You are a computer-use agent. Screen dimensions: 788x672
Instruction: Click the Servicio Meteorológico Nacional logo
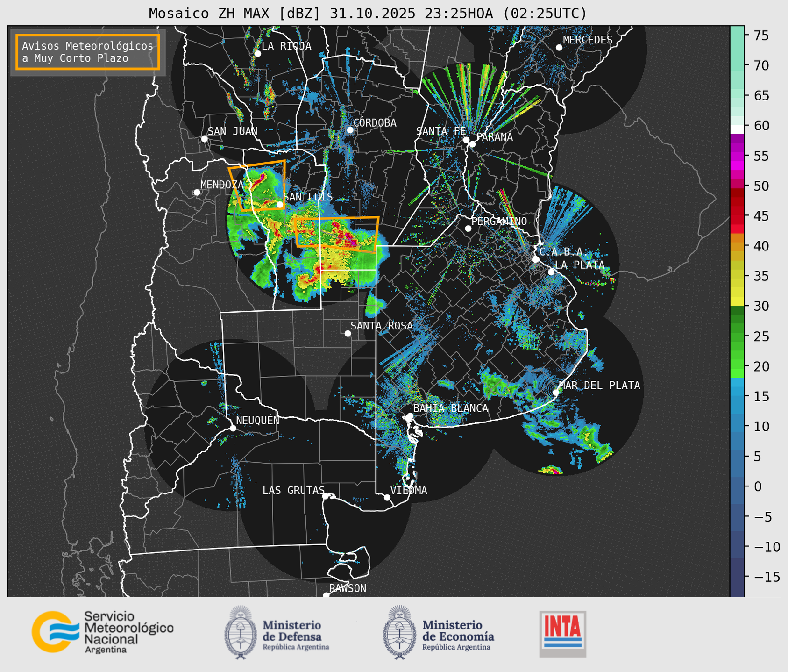102,632
